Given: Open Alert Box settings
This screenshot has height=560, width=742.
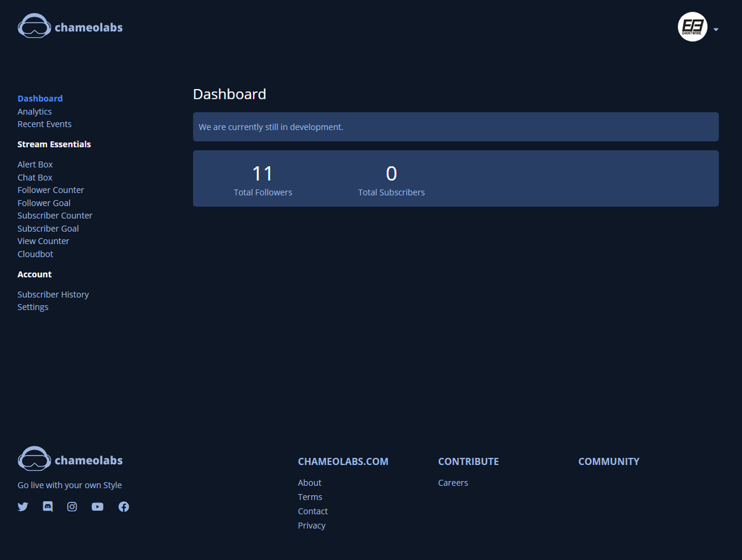Looking at the screenshot, I should [35, 164].
